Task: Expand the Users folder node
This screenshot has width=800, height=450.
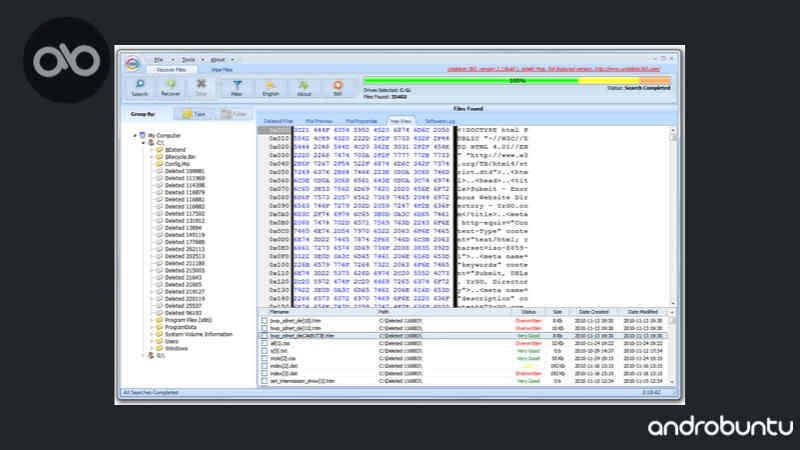Action: click(x=152, y=341)
